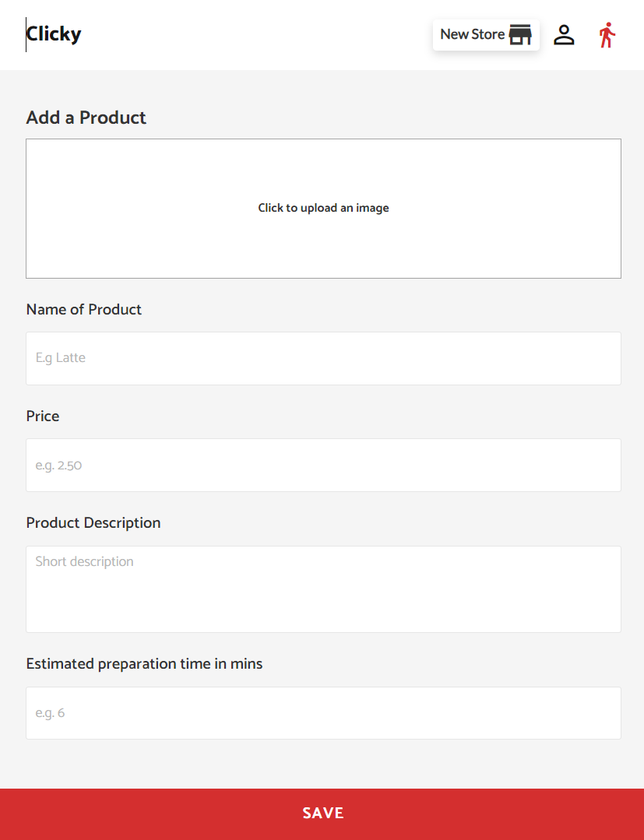This screenshot has width=644, height=840.
Task: Click the New Store button
Action: point(486,35)
